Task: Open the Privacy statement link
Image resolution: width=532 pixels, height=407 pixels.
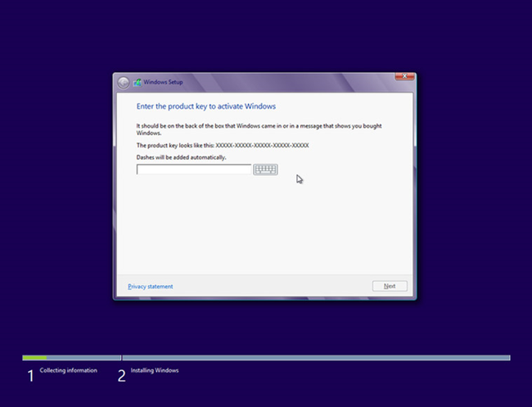Action: (151, 287)
